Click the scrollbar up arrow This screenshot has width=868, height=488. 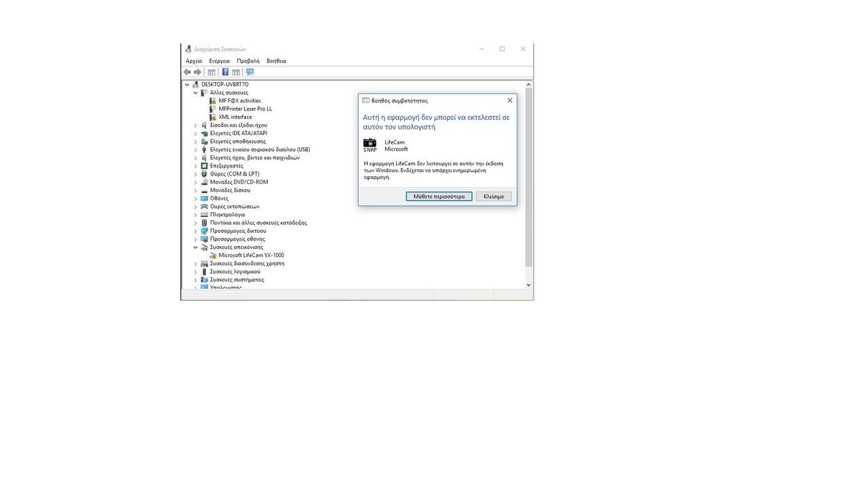pos(529,85)
